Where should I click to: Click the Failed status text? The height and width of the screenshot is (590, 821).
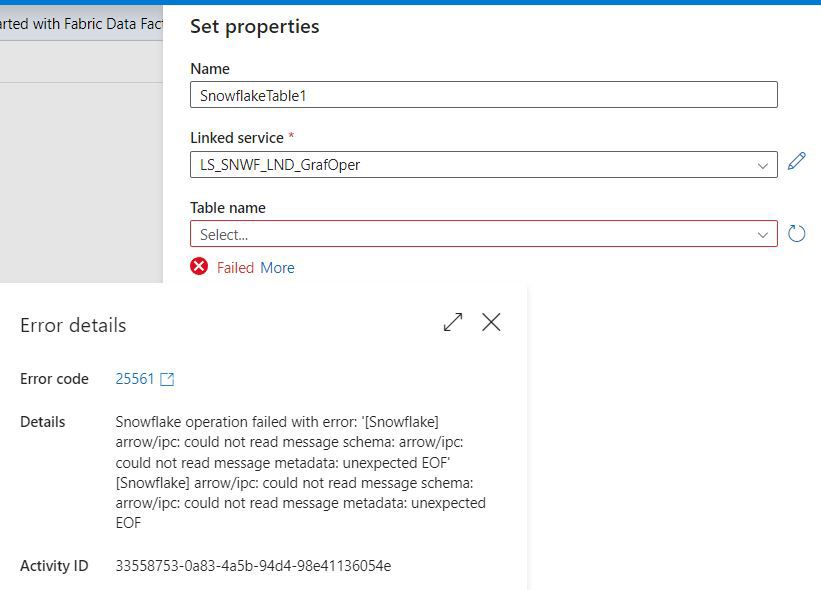[235, 268]
